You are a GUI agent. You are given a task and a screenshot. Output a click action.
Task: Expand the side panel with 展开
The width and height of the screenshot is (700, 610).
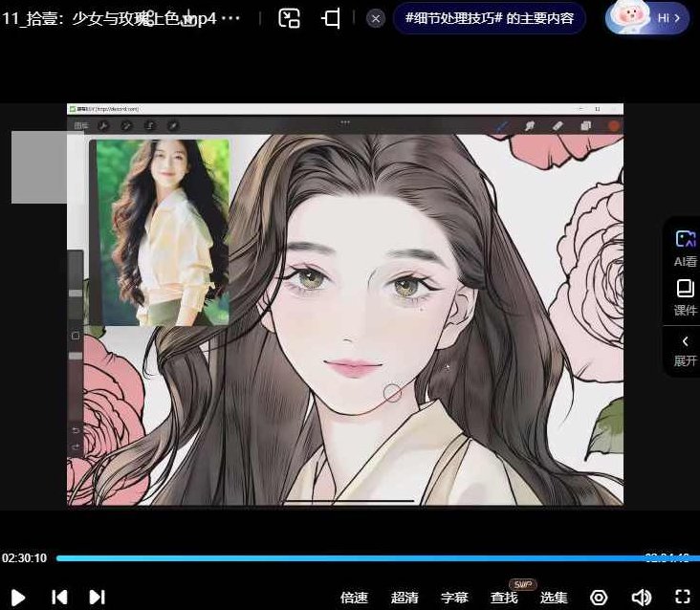685,352
